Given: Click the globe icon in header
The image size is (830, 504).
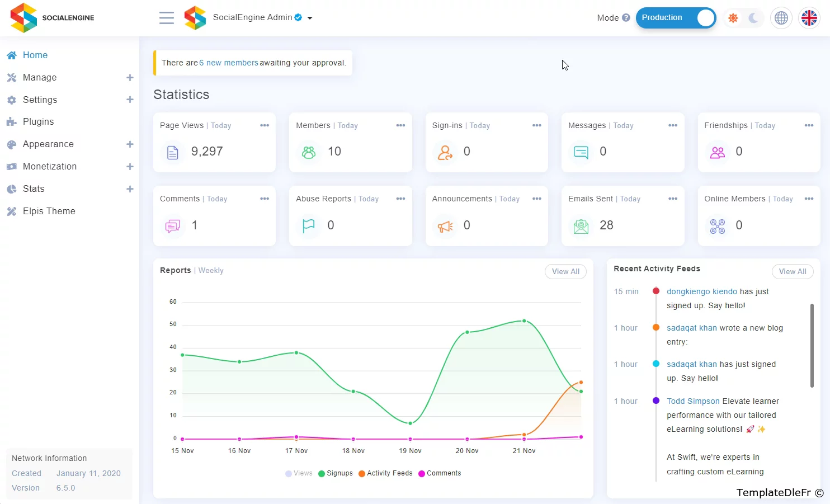Looking at the screenshot, I should [x=781, y=18].
